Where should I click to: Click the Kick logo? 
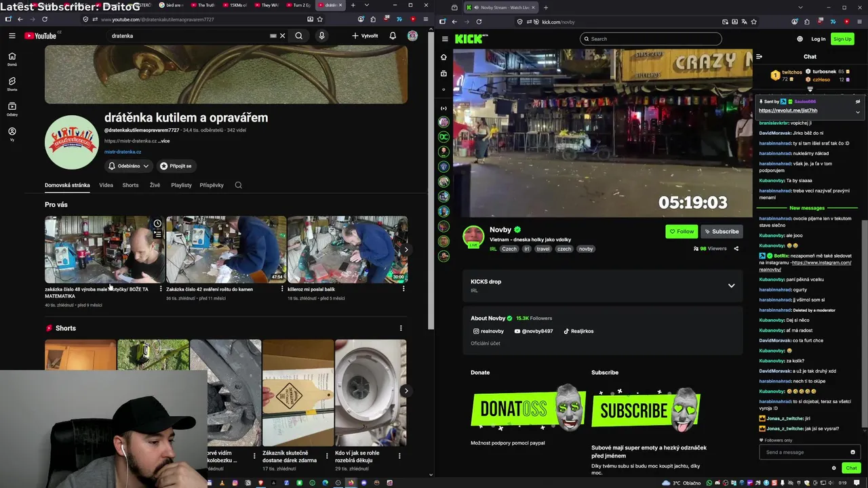click(x=471, y=39)
